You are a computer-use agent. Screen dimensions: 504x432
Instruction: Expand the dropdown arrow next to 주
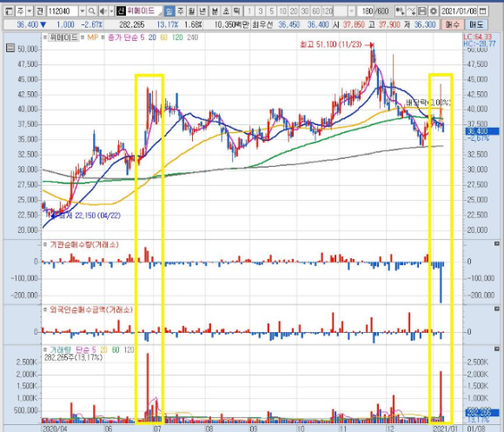[x=30, y=11]
